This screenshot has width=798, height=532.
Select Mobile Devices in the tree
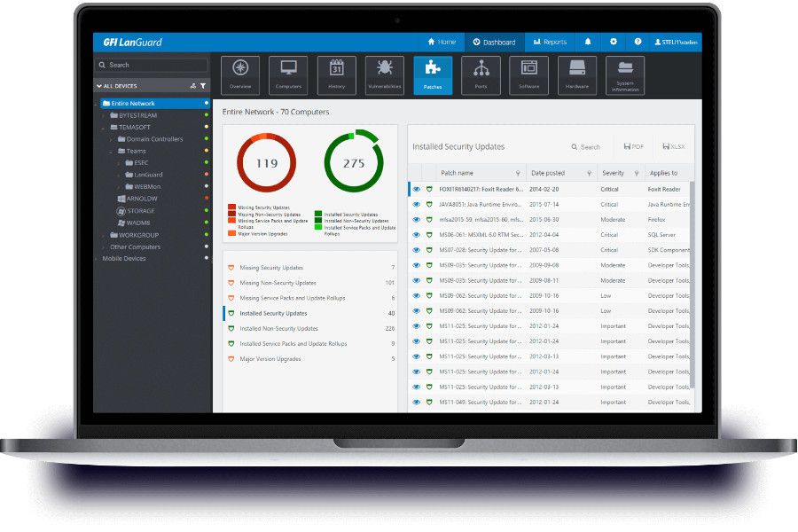tap(123, 259)
